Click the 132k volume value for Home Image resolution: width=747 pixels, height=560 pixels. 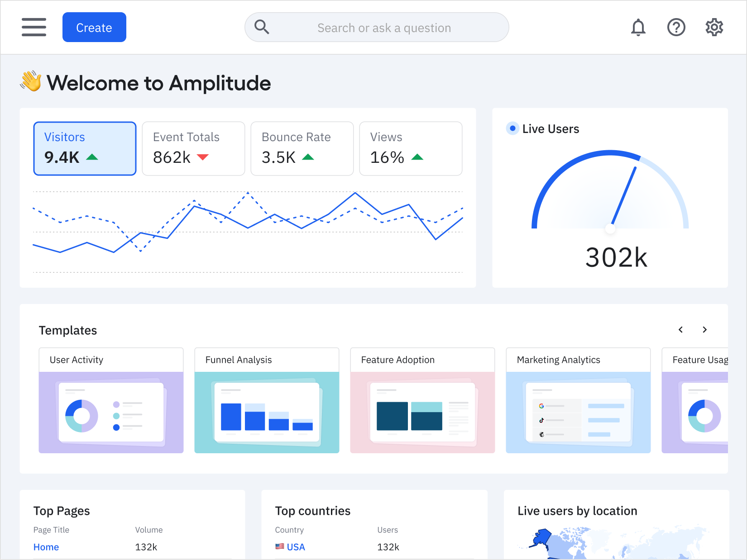(x=146, y=547)
